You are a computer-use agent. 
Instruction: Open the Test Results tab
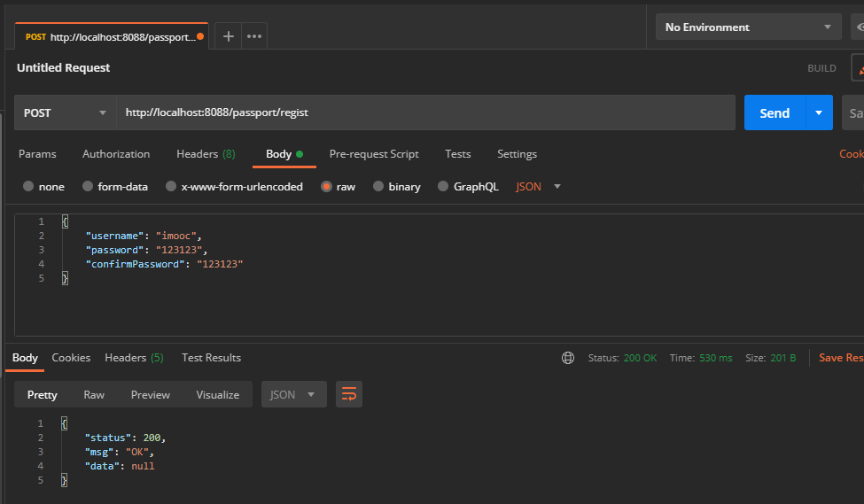(x=212, y=358)
